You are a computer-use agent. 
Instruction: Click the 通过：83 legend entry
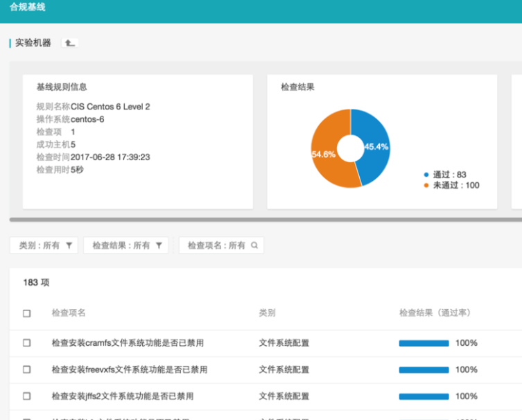tap(445, 175)
